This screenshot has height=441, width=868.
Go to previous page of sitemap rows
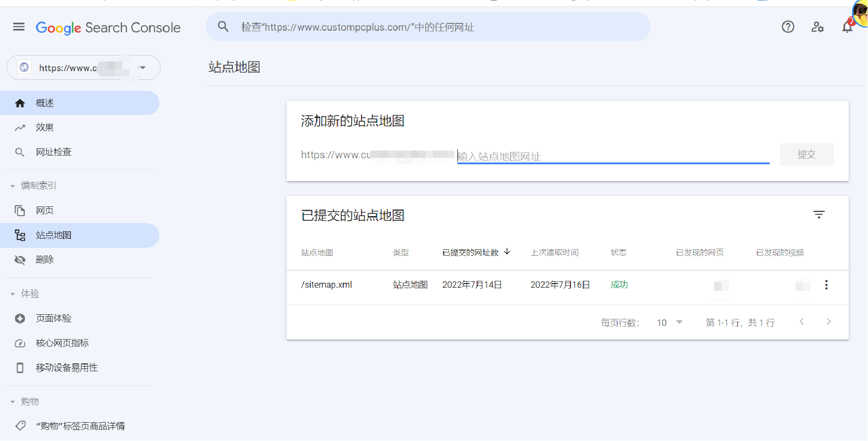pyautogui.click(x=801, y=322)
